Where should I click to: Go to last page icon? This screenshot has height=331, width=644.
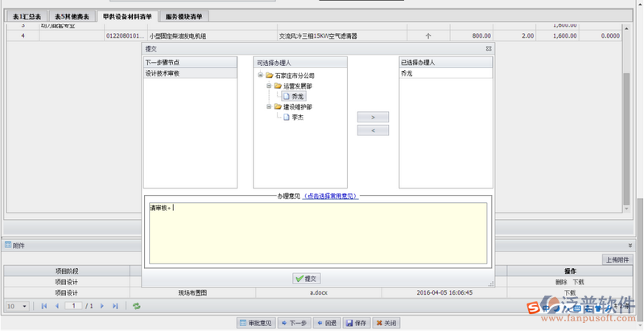pos(116,306)
